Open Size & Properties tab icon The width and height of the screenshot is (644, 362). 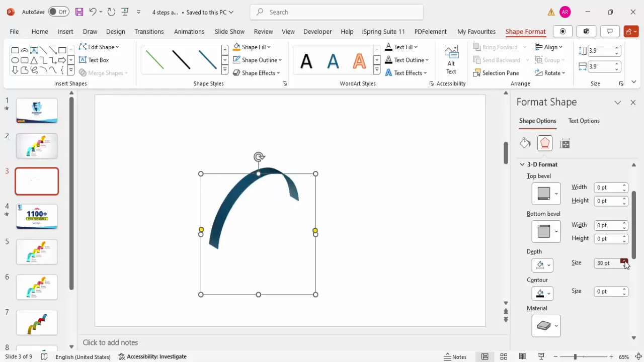coord(565,143)
